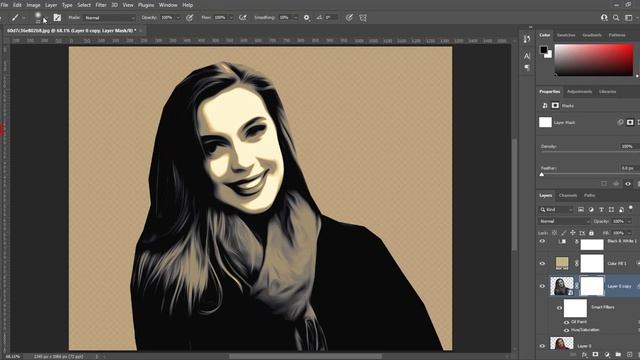640x360 pixels.
Task: Open the brush Mode dropdown
Action: pyautogui.click(x=109, y=18)
